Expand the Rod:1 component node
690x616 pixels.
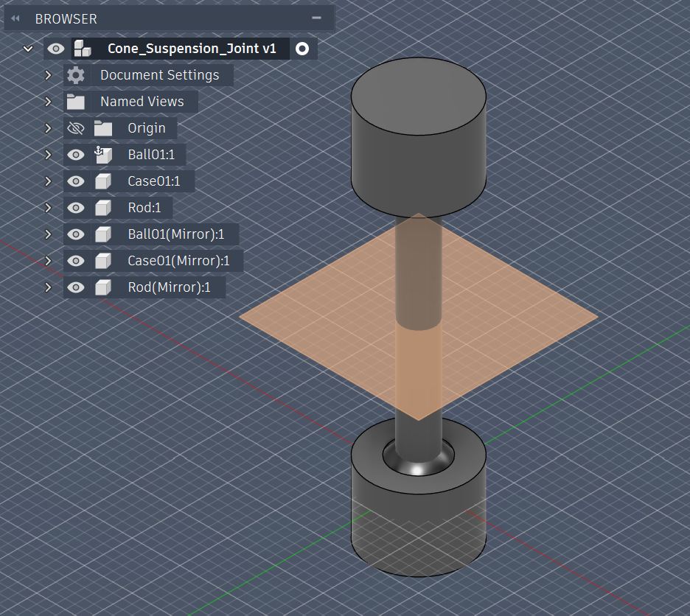[x=48, y=207]
